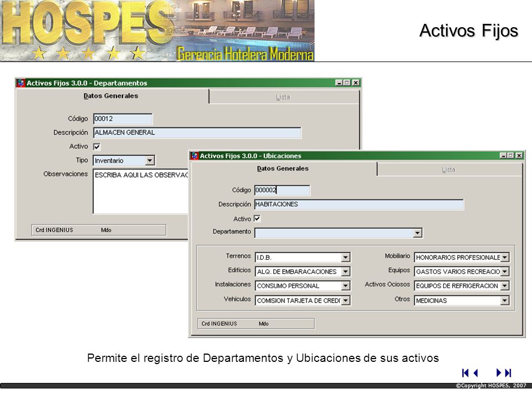Image resolution: width=532 pixels, height=399 pixels.
Task: Expand the Vehiculos dropdown
Action: (x=345, y=300)
